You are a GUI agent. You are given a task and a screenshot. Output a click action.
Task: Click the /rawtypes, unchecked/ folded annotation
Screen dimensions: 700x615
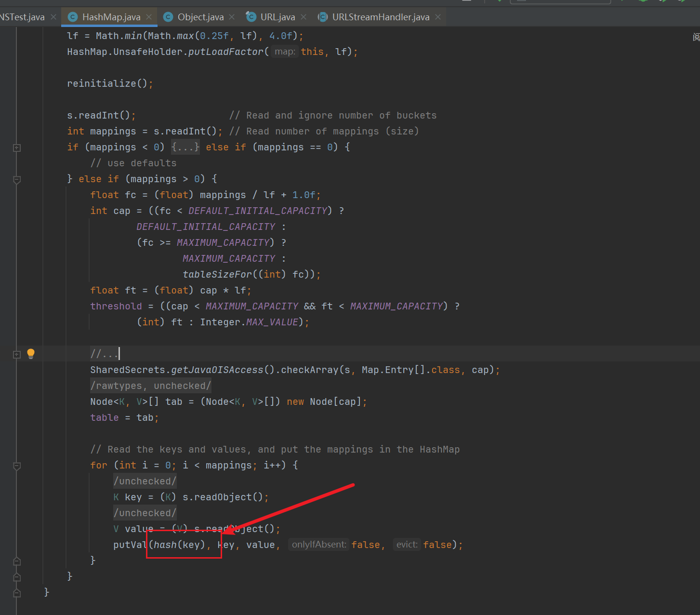pyautogui.click(x=151, y=386)
